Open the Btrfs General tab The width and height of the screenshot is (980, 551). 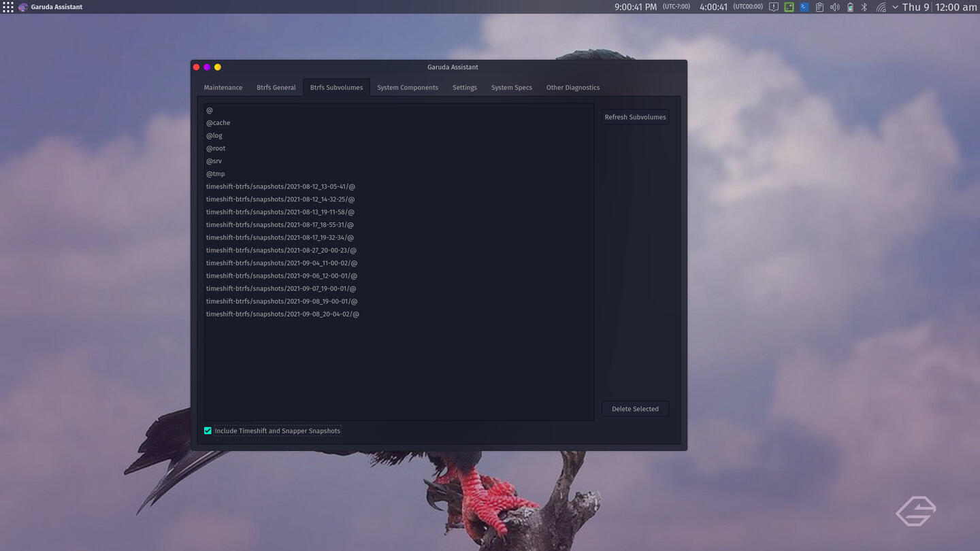click(276, 87)
